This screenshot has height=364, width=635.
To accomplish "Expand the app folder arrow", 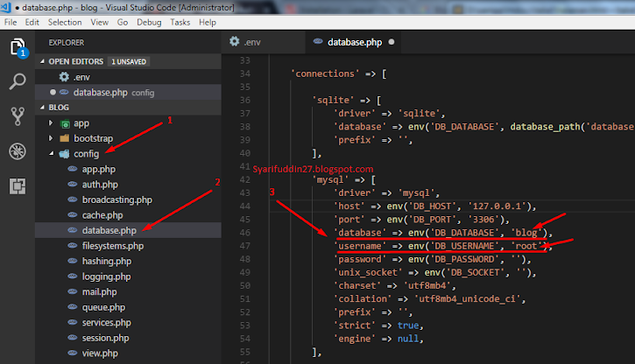I will (51, 123).
